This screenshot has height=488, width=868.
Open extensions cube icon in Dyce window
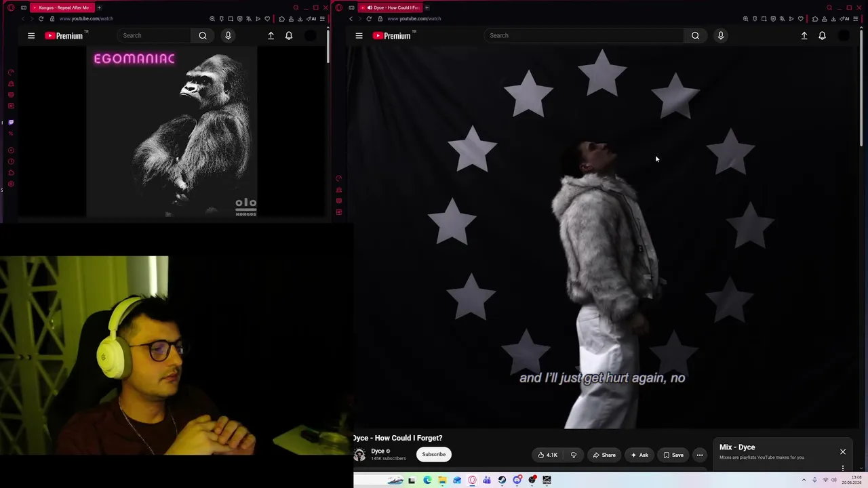815,18
